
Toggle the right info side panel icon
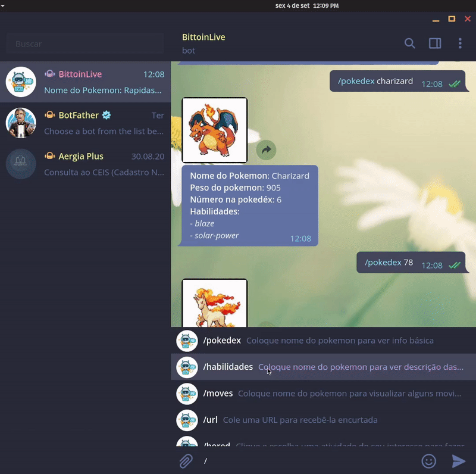coord(435,43)
